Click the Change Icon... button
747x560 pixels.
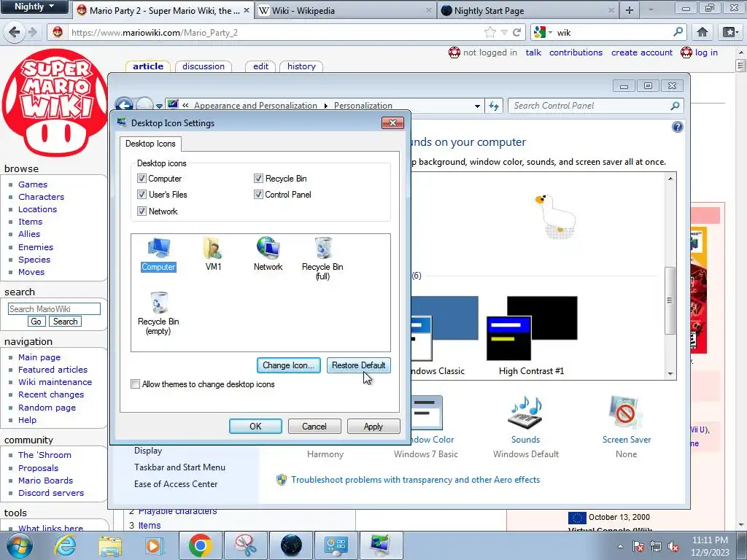point(288,365)
